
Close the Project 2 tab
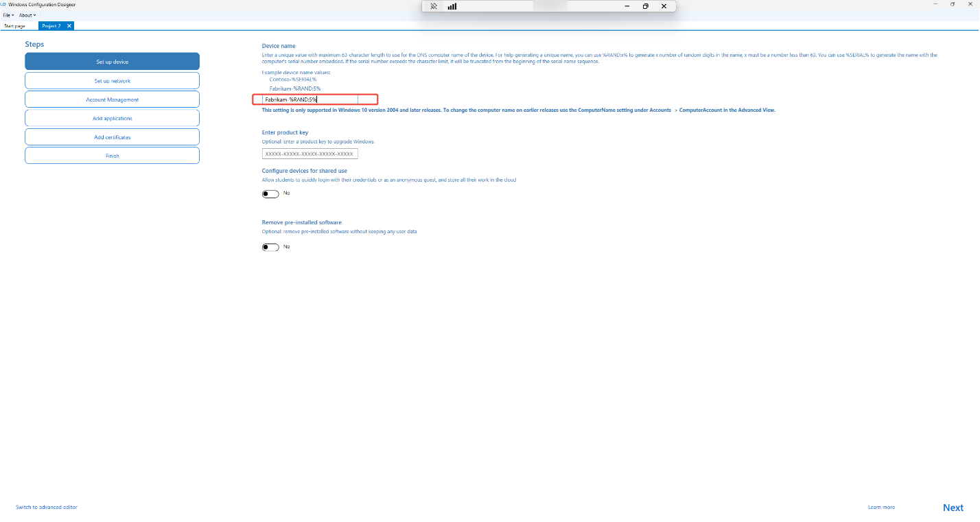pyautogui.click(x=69, y=25)
